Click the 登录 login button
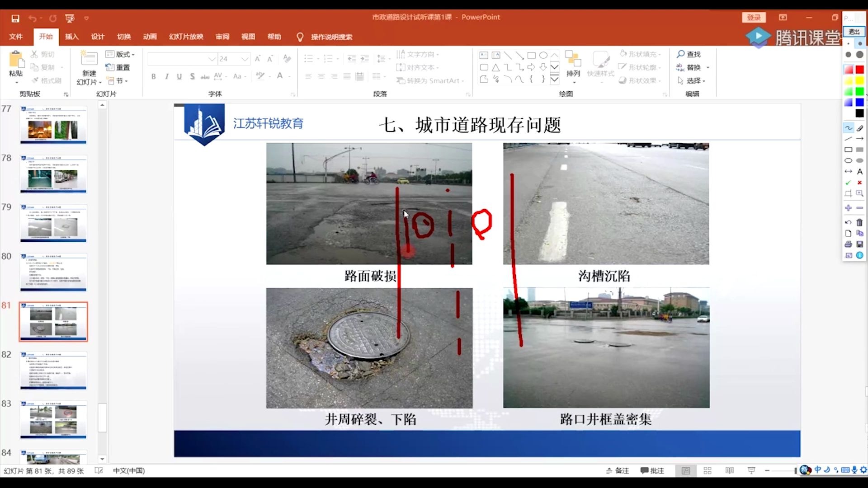This screenshot has height=488, width=868. click(x=754, y=17)
